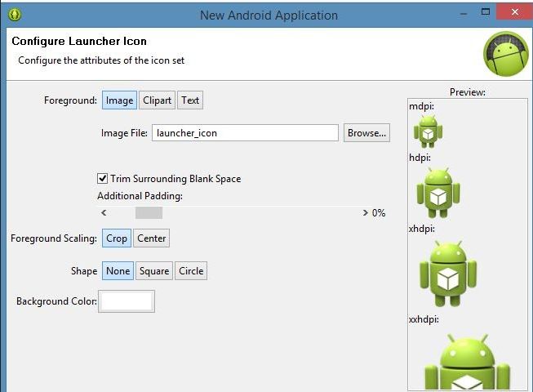Click the padding slider left arrow
The image size is (533, 392).
tap(104, 213)
